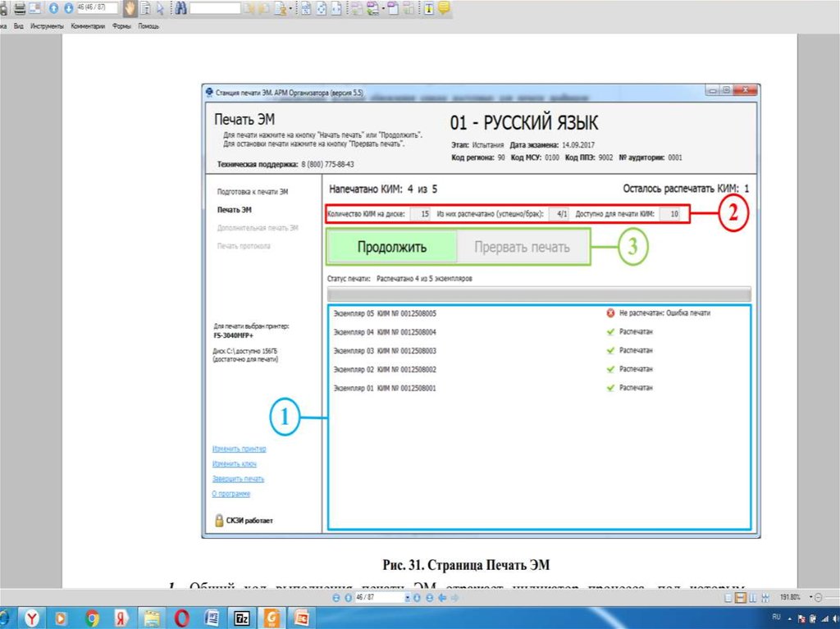The width and height of the screenshot is (840, 629).
Task: Switch to single page layout
Action: click(x=728, y=598)
